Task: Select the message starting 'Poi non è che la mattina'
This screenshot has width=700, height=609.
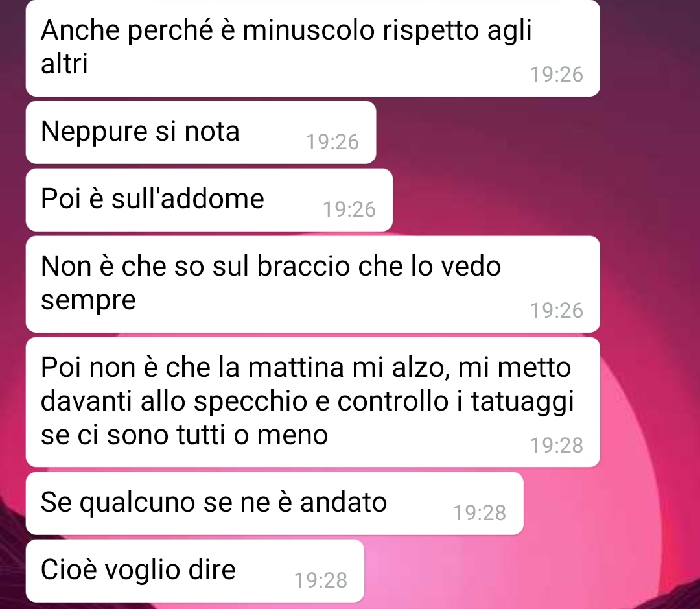Action: click(312, 402)
